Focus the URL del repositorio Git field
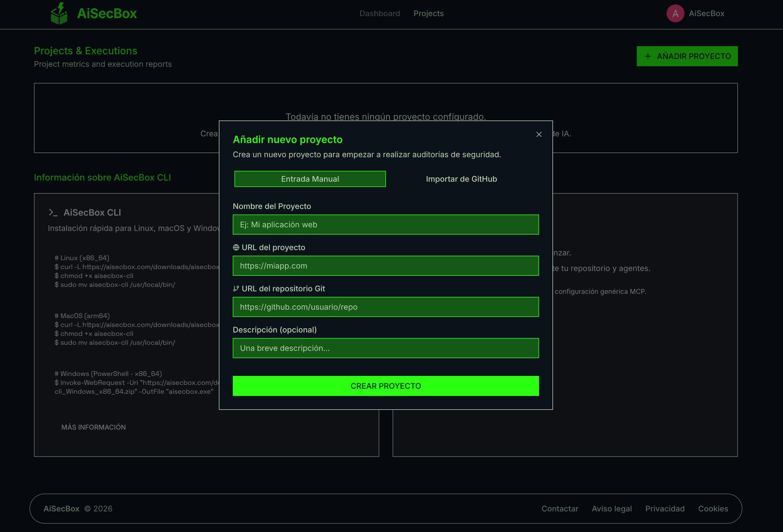783x532 pixels. tap(386, 307)
